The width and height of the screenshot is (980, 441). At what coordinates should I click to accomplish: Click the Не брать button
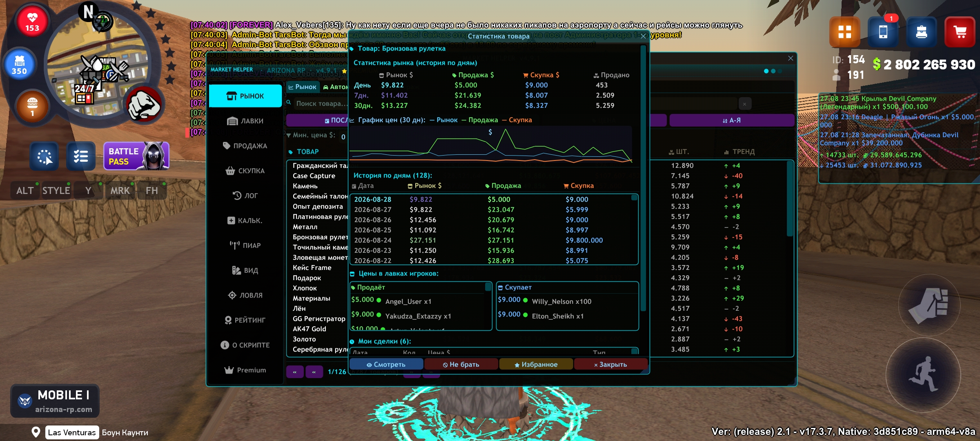[x=461, y=364]
